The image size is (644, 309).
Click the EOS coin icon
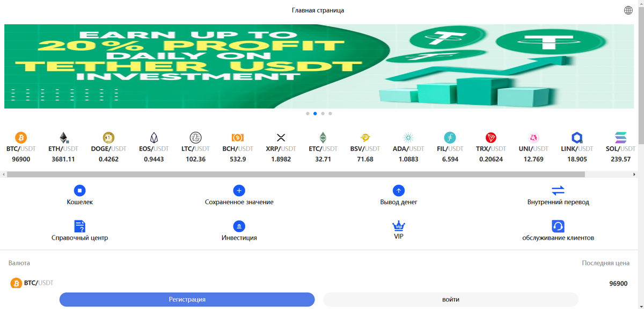pos(154,138)
